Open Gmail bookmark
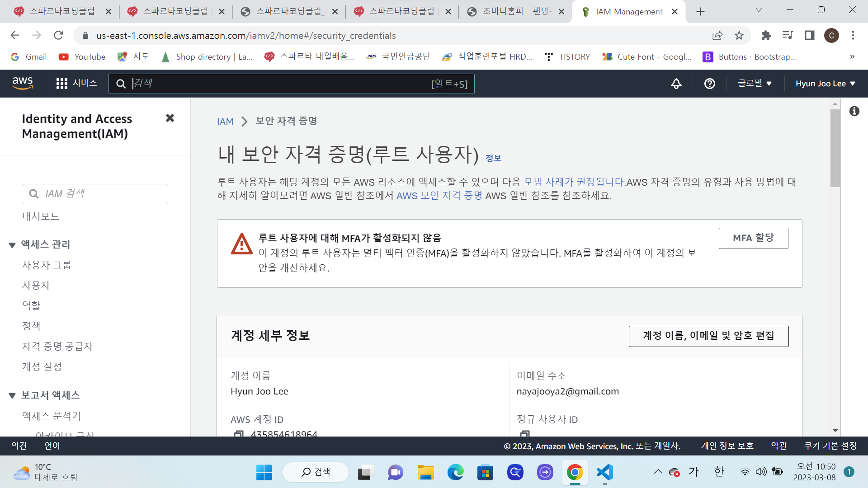This screenshot has height=488, width=868. (x=29, y=56)
